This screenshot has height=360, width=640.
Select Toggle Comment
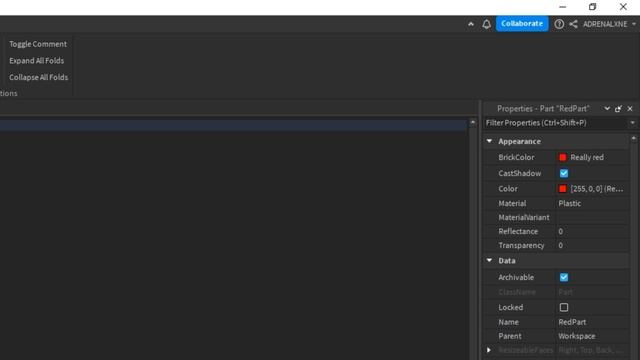(x=38, y=44)
